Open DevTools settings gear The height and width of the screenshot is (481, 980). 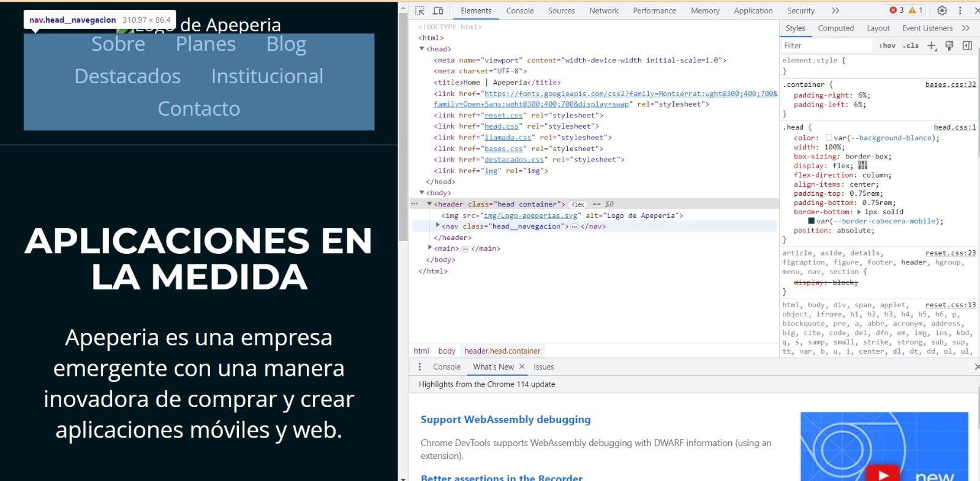tap(942, 10)
